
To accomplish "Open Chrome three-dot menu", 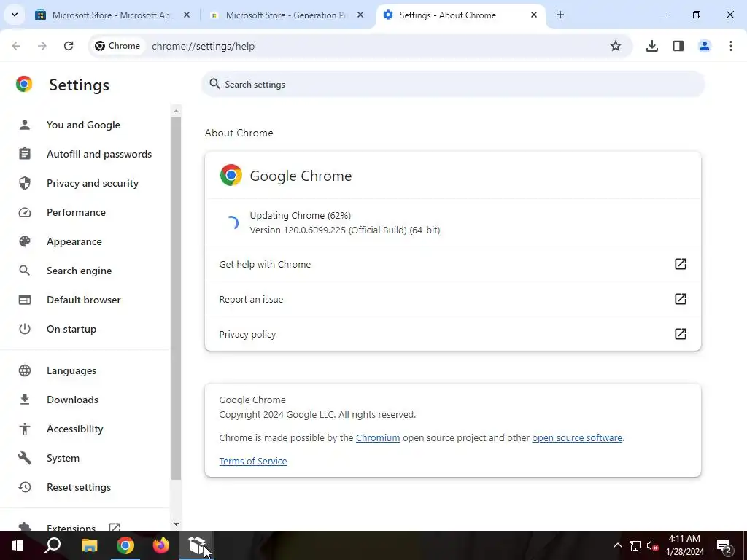I will [x=731, y=46].
